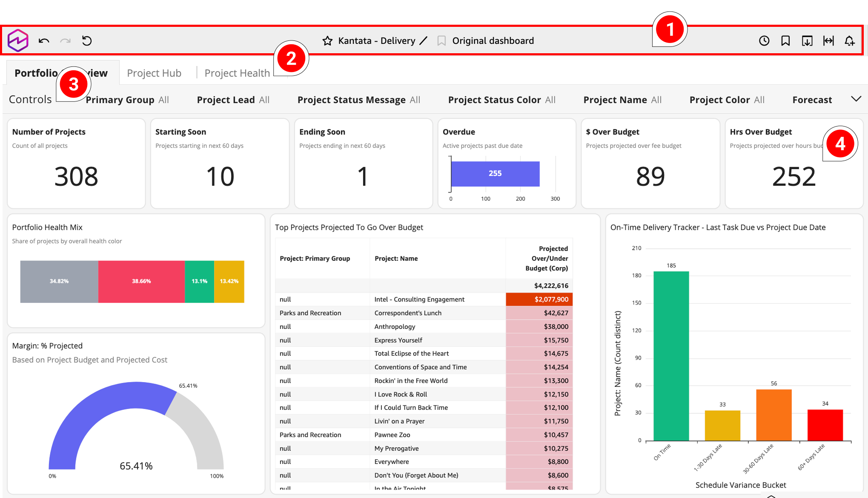
Task: Click the red 38.66% health mix segment
Action: click(141, 282)
